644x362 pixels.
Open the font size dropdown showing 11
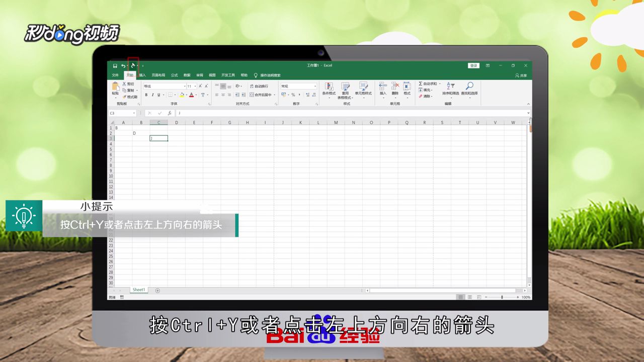pyautogui.click(x=195, y=86)
